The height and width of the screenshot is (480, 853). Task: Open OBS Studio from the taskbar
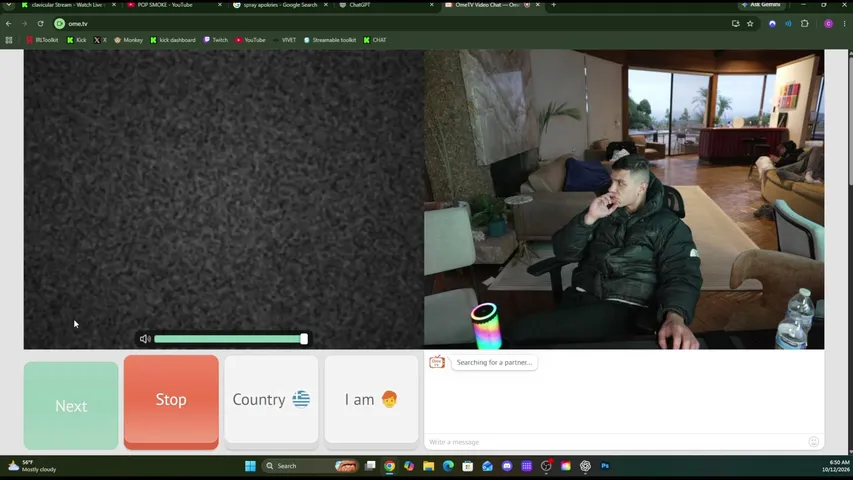point(546,466)
